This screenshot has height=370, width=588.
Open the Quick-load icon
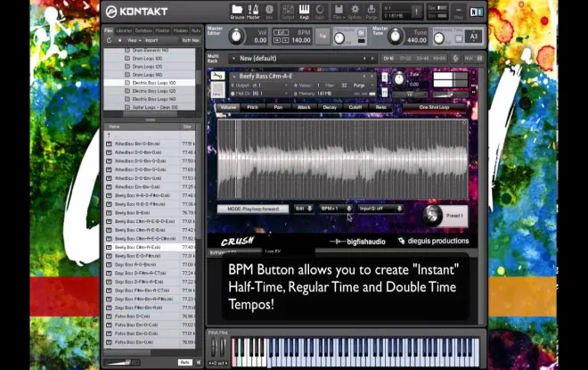coord(320,12)
